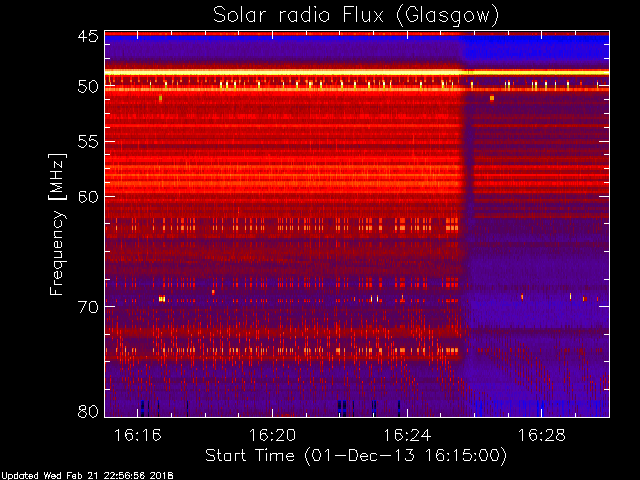The height and width of the screenshot is (480, 640).
Task: Click the 16:16 time tick label
Action: pyautogui.click(x=138, y=435)
